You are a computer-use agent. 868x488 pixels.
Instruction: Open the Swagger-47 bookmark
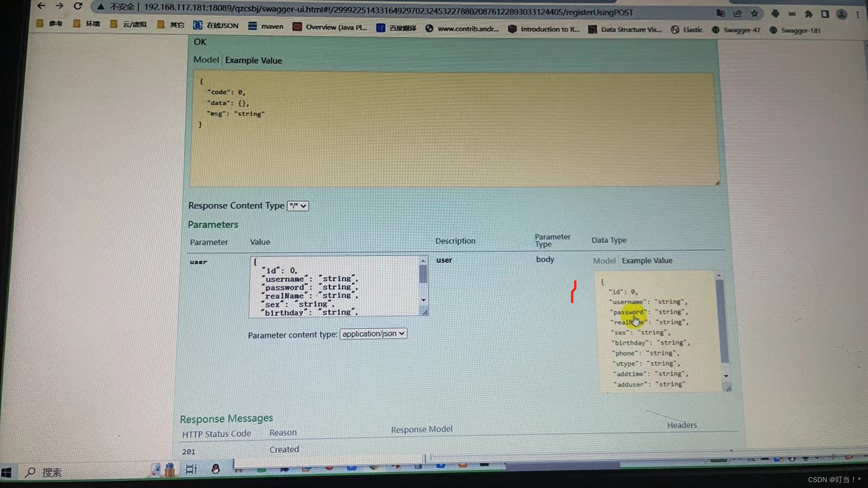pyautogui.click(x=736, y=30)
